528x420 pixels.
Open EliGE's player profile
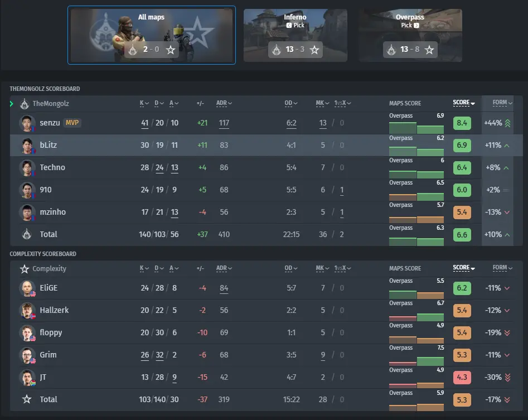pyautogui.click(x=49, y=288)
